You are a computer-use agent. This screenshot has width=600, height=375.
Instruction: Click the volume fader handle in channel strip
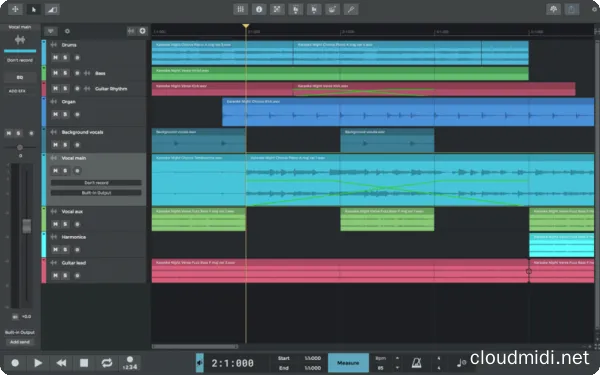pyautogui.click(x=26, y=226)
